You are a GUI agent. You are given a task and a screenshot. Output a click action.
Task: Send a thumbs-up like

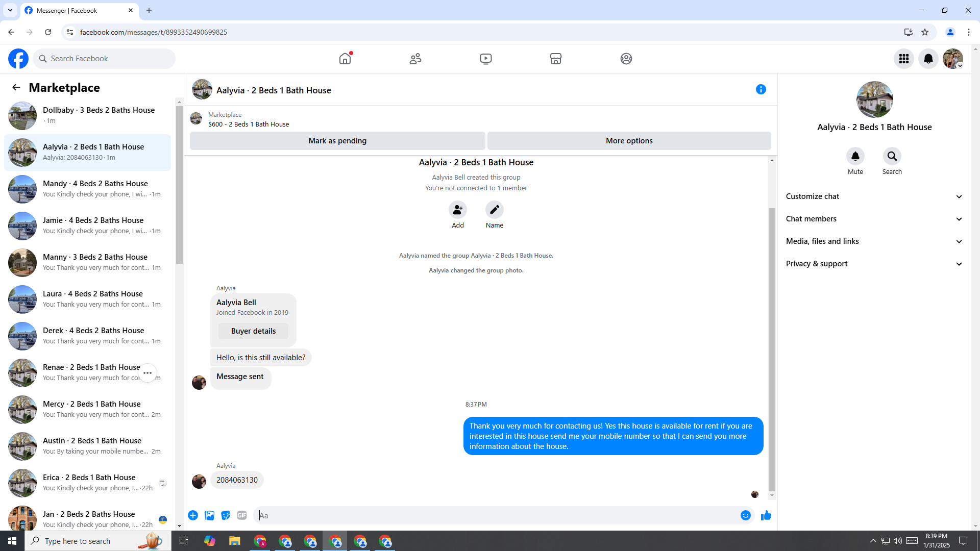[x=766, y=515]
